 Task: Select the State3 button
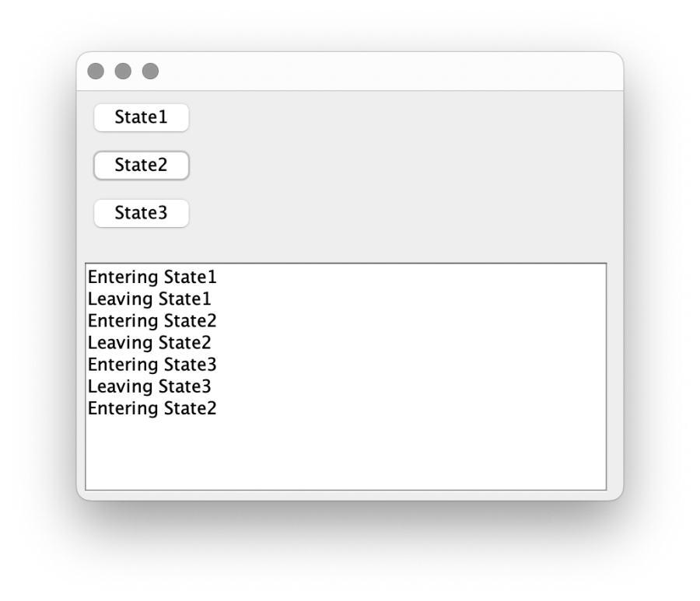point(141,213)
